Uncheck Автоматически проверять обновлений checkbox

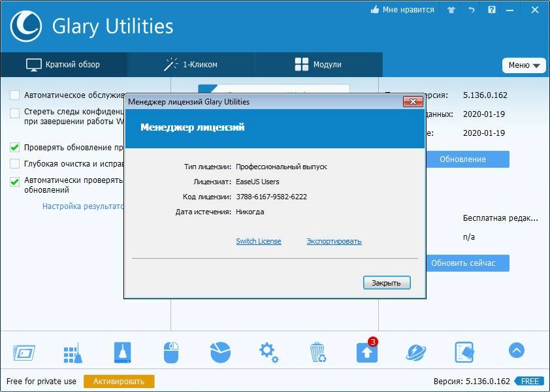pyautogui.click(x=15, y=182)
